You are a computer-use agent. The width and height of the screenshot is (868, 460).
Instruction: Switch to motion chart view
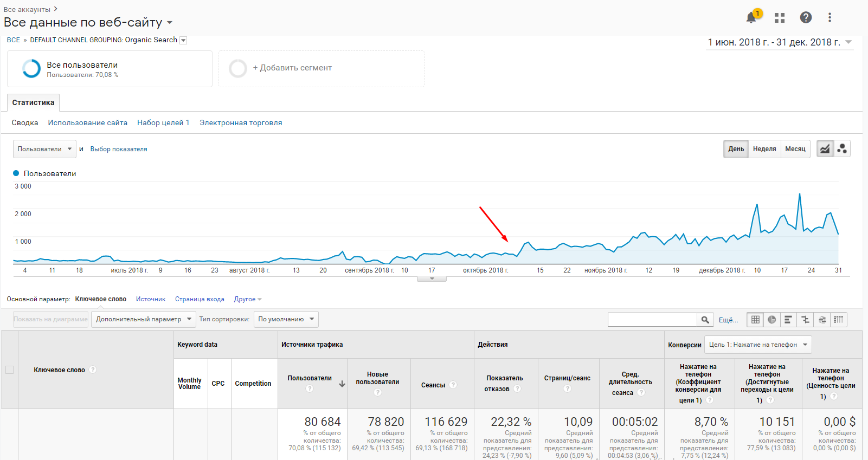841,149
